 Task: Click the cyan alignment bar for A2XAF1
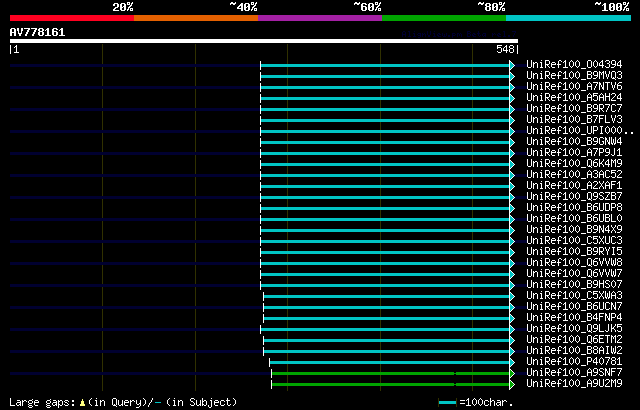tap(385, 186)
